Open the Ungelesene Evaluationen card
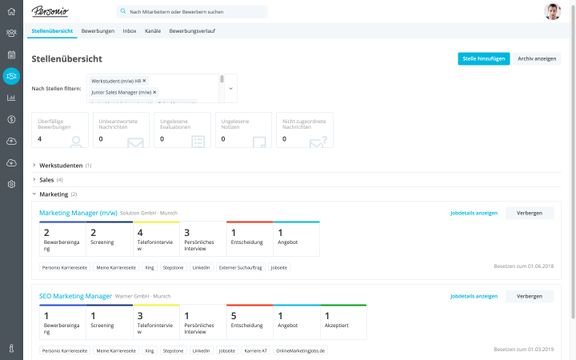 point(182,130)
